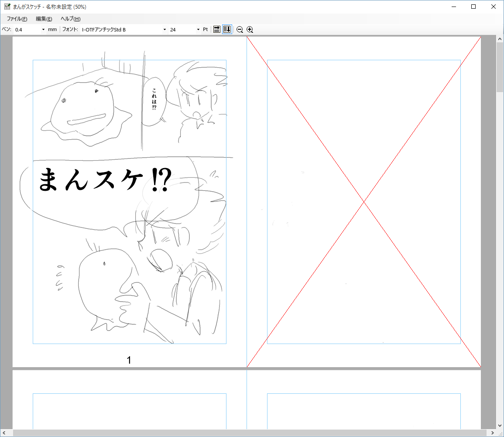This screenshot has height=437, width=504.
Task: Click the Pt unit label
Action: 205,29
